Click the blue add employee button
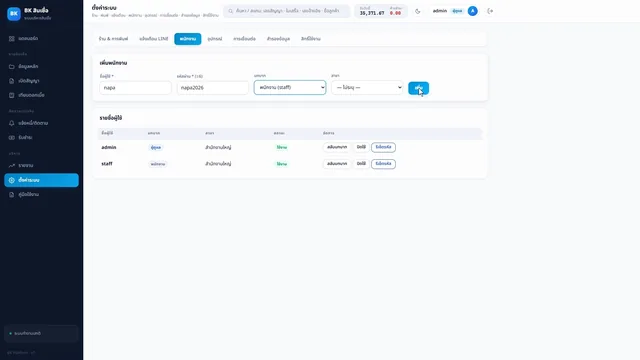The image size is (640, 360). pyautogui.click(x=418, y=88)
